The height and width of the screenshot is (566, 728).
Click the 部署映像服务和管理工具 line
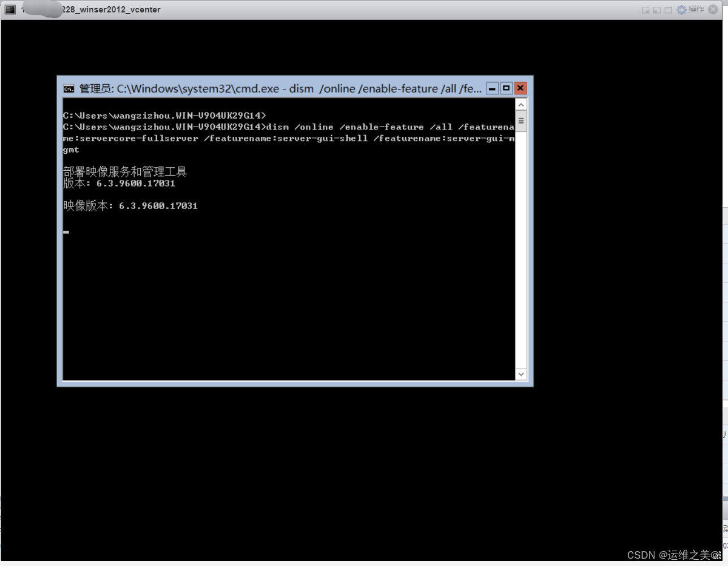125,171
